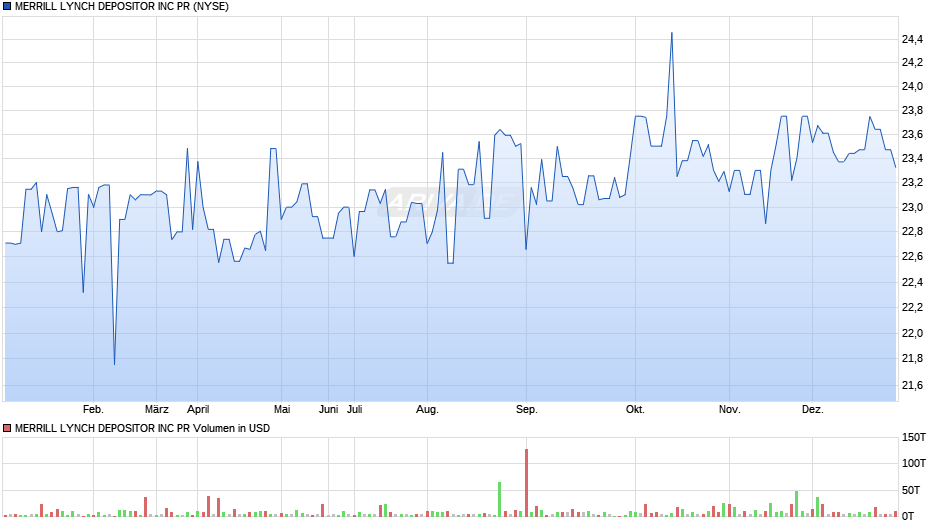Image resolution: width=940 pixels, height=526 pixels.
Task: Click the 'Nov.' month label on the x-axis
Action: 730,410
